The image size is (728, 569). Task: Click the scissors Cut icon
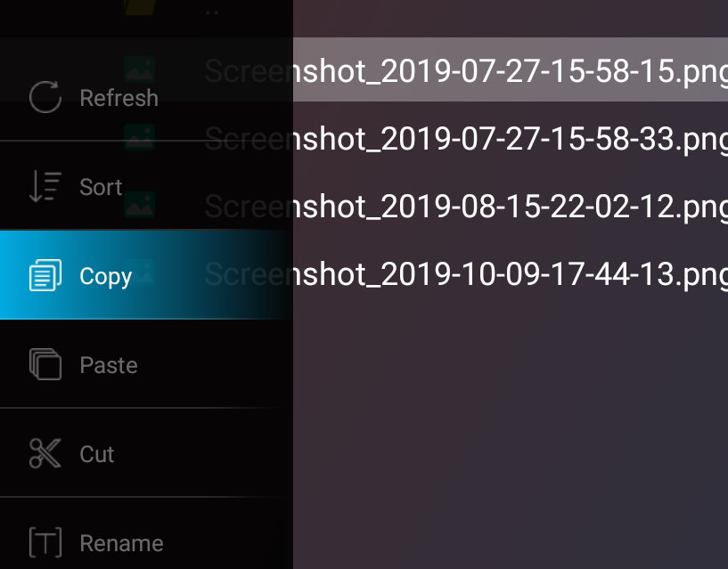click(x=45, y=453)
